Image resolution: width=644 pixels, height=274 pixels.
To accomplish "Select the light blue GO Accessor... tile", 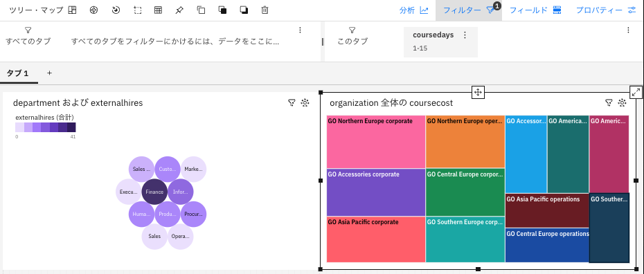I will coord(526,154).
